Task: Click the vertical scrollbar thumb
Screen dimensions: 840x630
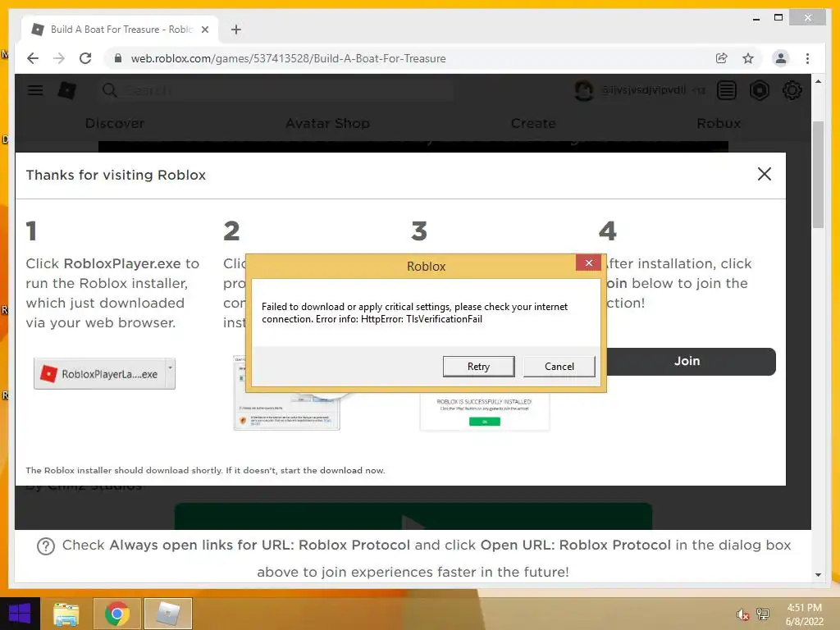Action: click(x=818, y=175)
